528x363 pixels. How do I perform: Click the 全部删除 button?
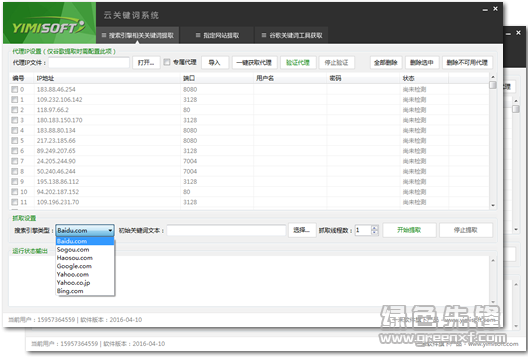386,63
